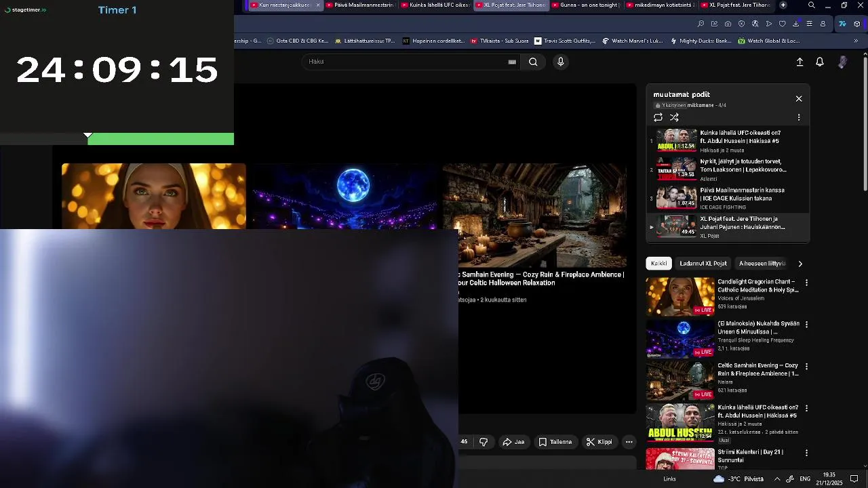Click the browser tab search magnifier icon
This screenshot has height=488, width=868.
(x=812, y=5)
